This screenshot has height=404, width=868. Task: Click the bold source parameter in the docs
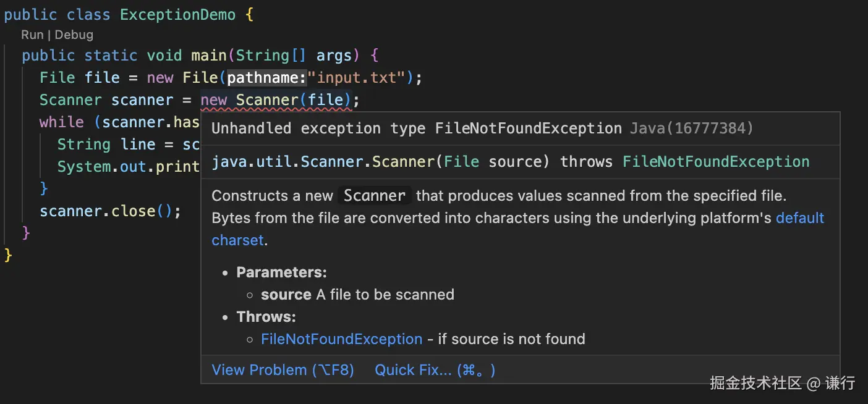pos(286,295)
